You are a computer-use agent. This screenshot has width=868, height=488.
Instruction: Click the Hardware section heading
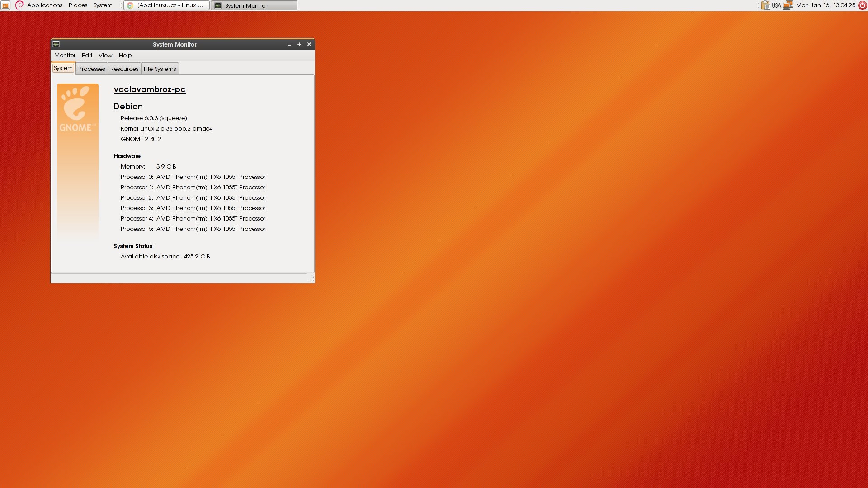[127, 156]
